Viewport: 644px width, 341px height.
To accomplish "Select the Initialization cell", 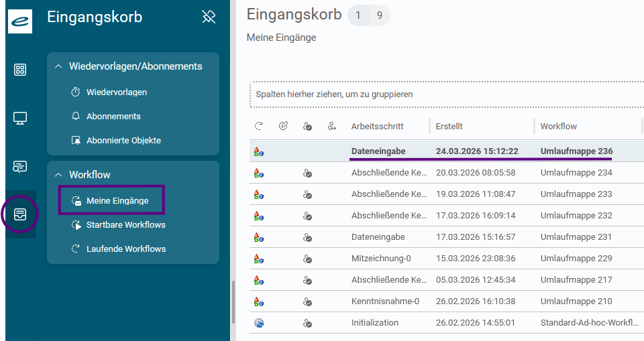I will point(375,322).
